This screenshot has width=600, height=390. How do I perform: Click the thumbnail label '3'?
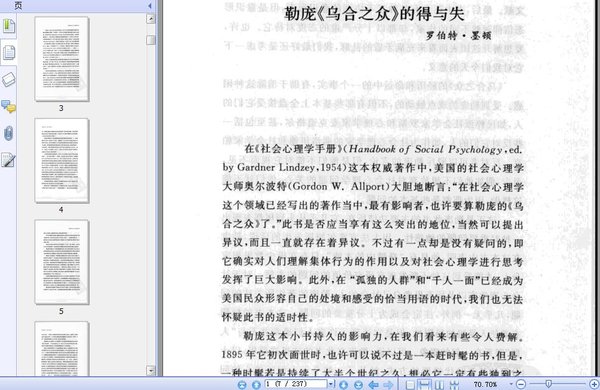61,108
